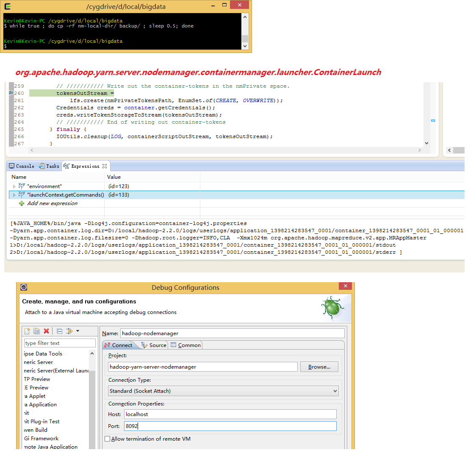476x461 pixels.
Task: Click the code editor horizontal scroll left arrow
Action: pos(32,150)
